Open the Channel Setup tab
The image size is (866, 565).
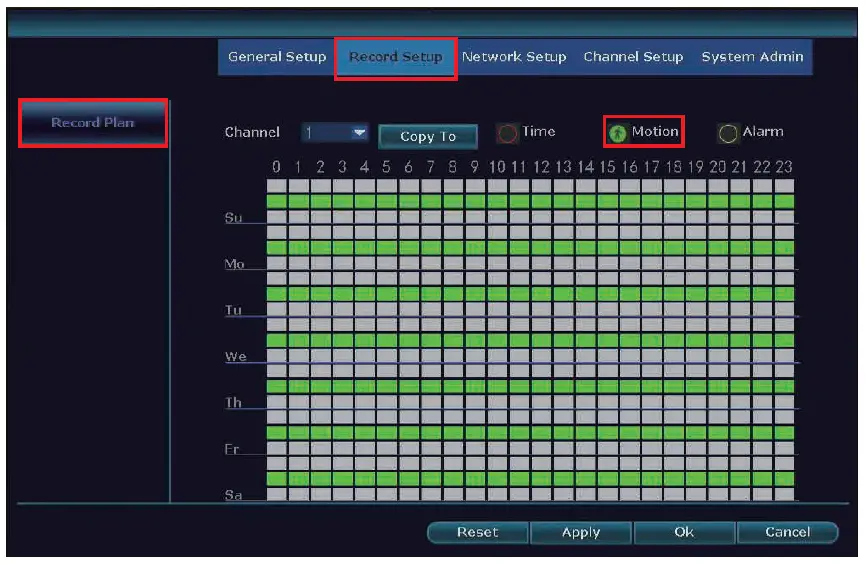tap(633, 57)
